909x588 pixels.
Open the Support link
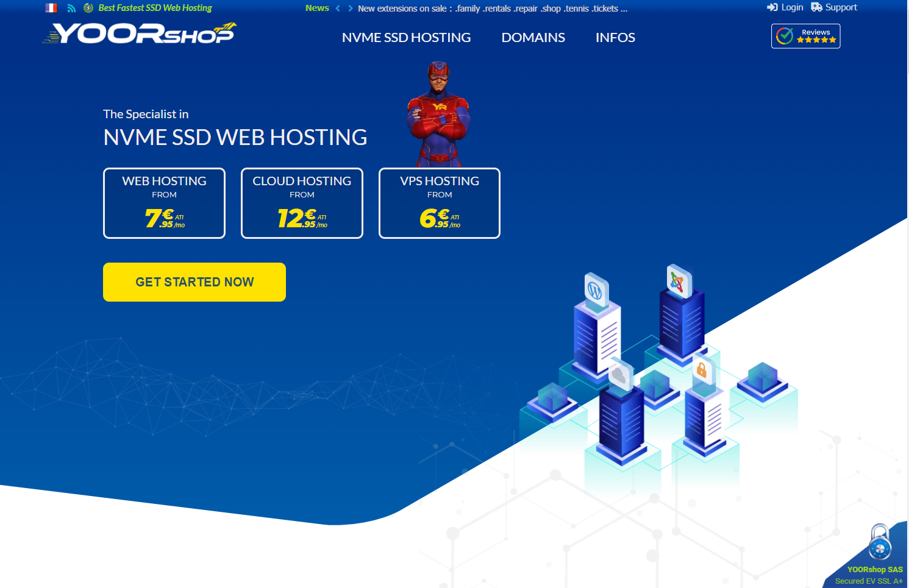click(x=834, y=7)
